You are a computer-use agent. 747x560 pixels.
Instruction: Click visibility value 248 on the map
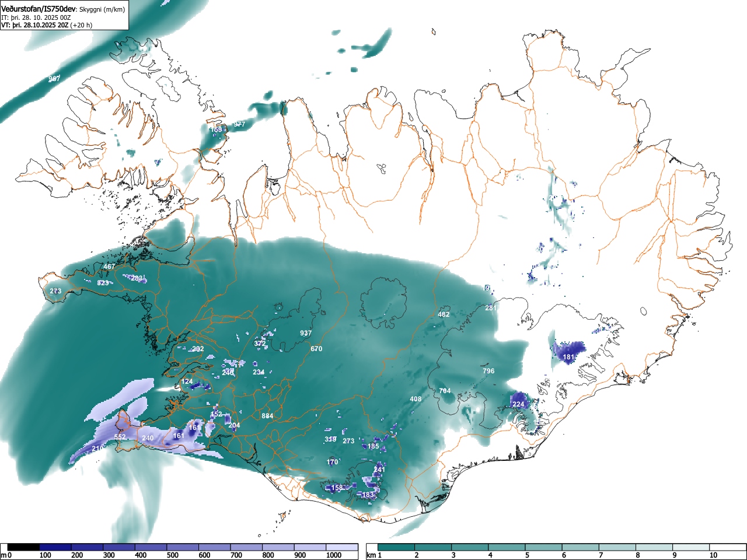(228, 372)
